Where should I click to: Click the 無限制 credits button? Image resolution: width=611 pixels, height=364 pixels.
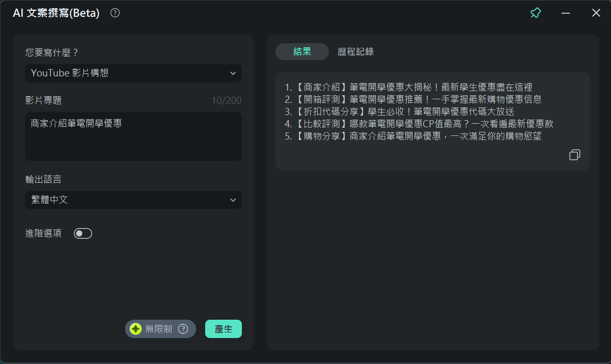tap(160, 329)
